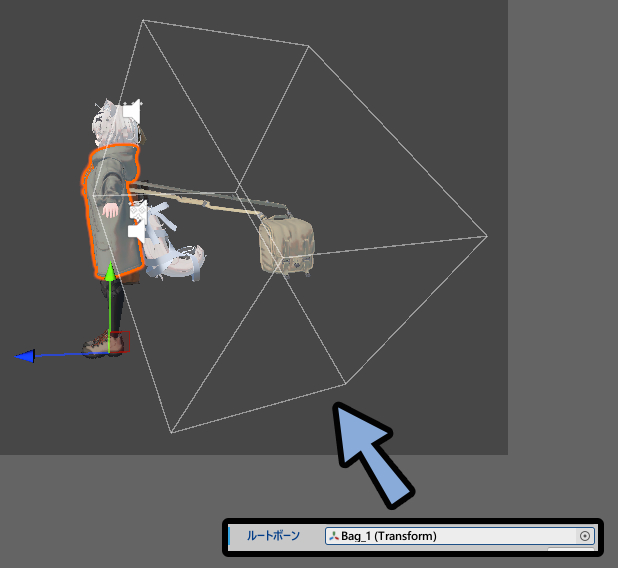Click the green Y-axis gizmo arrow
Image resolution: width=618 pixels, height=568 pixels.
[110, 272]
